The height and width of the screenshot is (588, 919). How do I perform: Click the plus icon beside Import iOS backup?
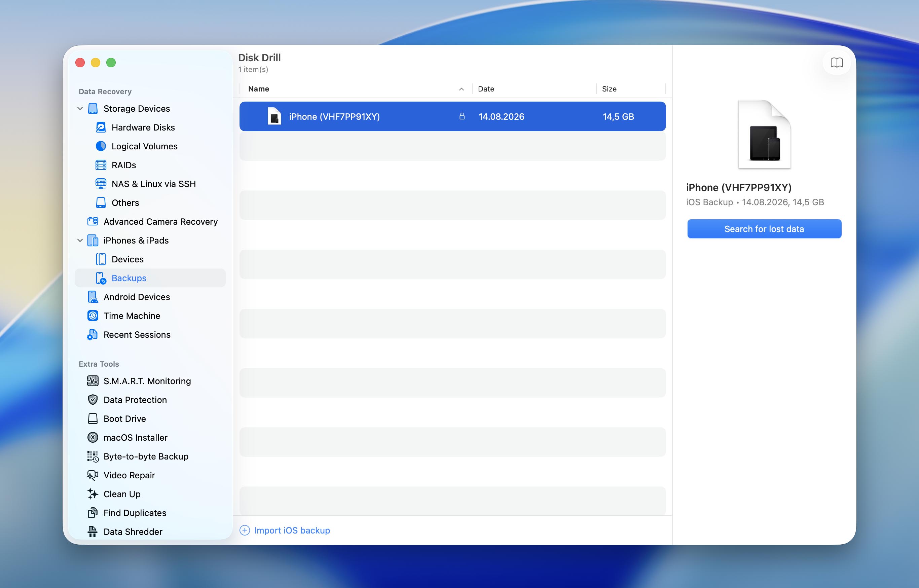[245, 530]
